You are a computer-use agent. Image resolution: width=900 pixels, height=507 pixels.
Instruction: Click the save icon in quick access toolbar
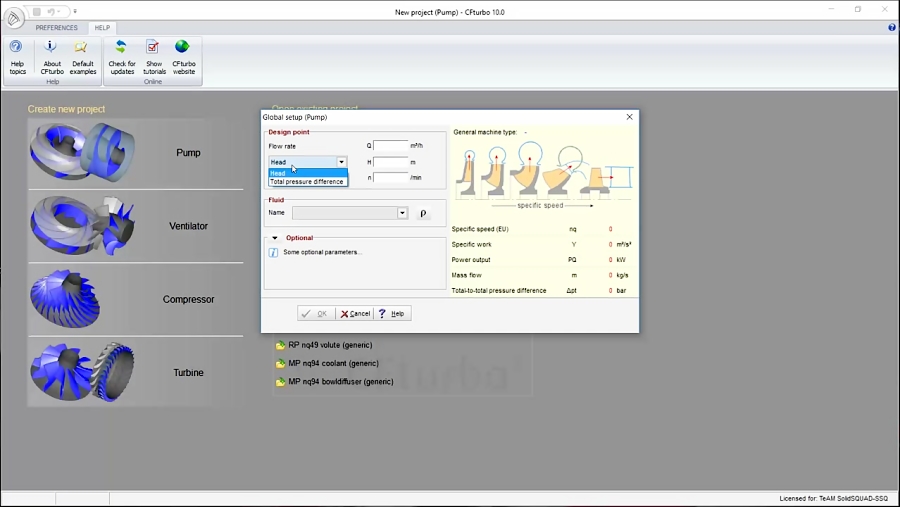[37, 11]
